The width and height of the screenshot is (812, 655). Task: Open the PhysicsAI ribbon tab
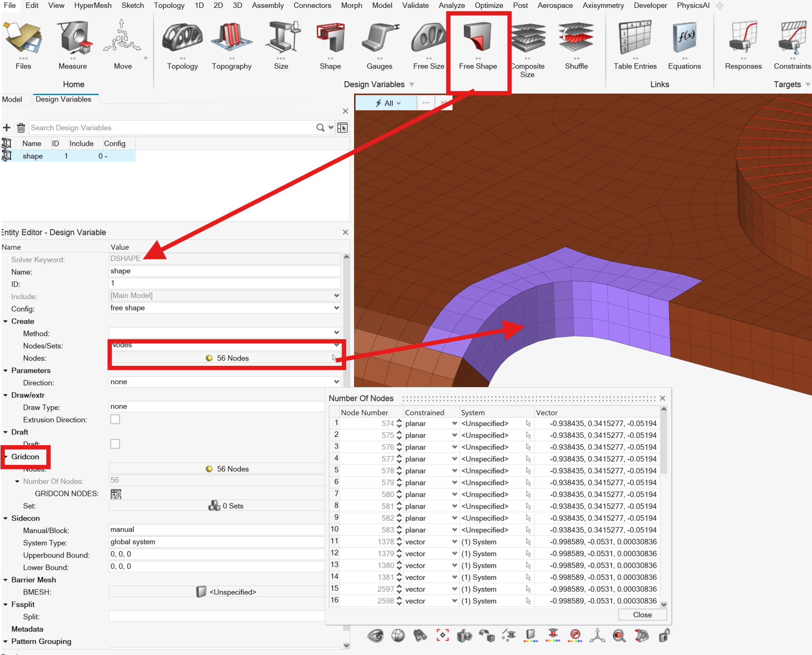[x=693, y=5]
